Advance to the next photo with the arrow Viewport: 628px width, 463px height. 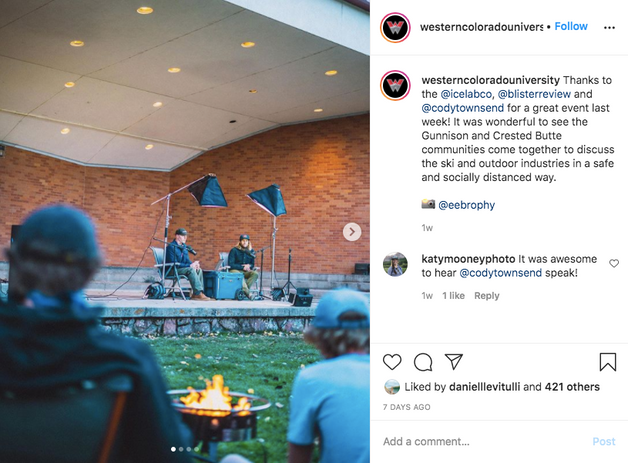[352, 232]
